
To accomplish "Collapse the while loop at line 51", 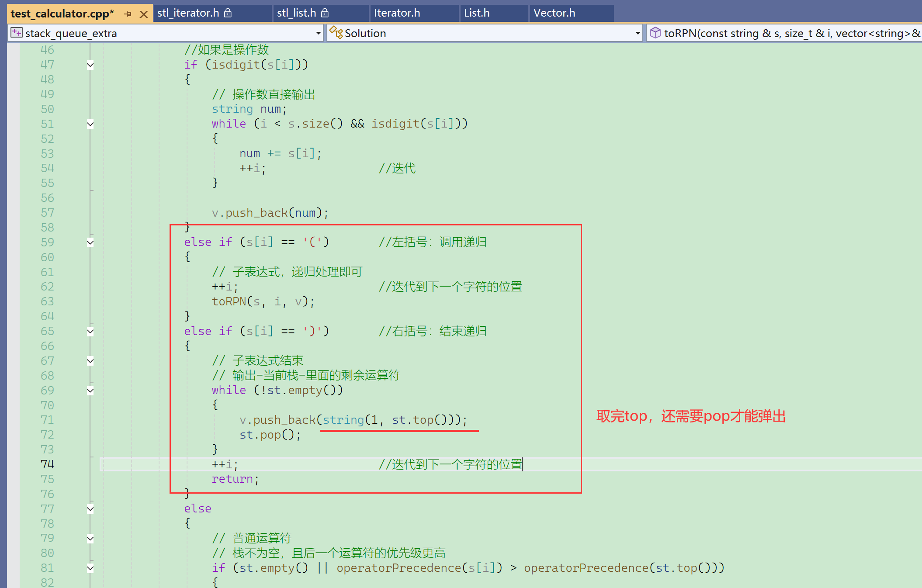I will [90, 124].
